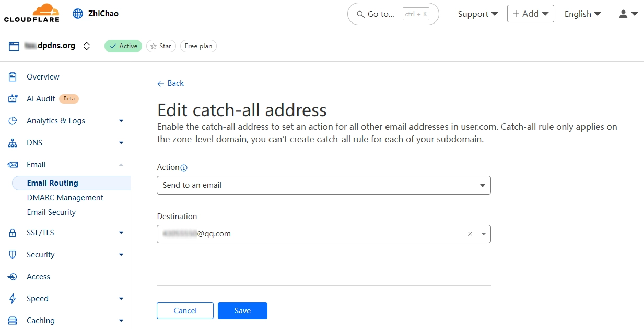
Task: Click the Speed lightning bolt icon
Action: pyautogui.click(x=12, y=299)
